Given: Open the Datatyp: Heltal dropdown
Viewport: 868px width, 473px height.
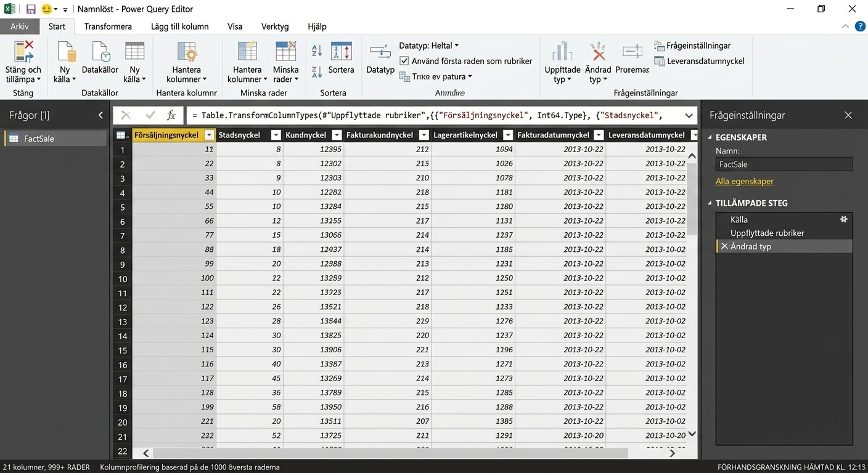Looking at the screenshot, I should pos(429,46).
